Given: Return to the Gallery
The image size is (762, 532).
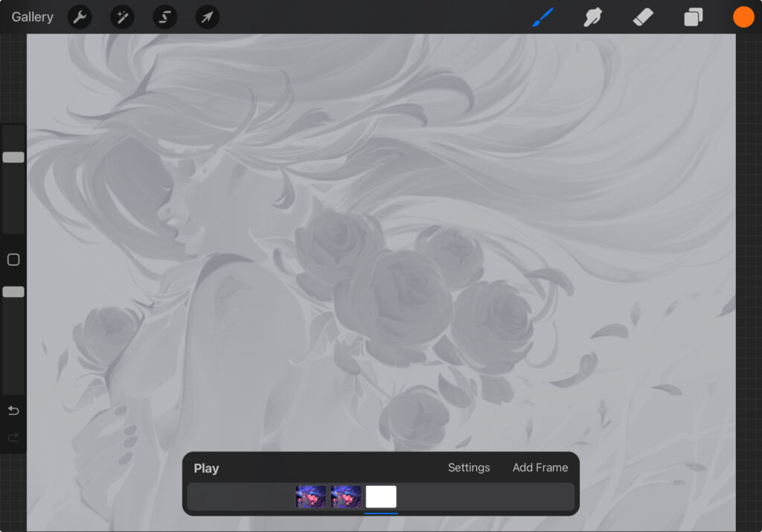Looking at the screenshot, I should (33, 17).
